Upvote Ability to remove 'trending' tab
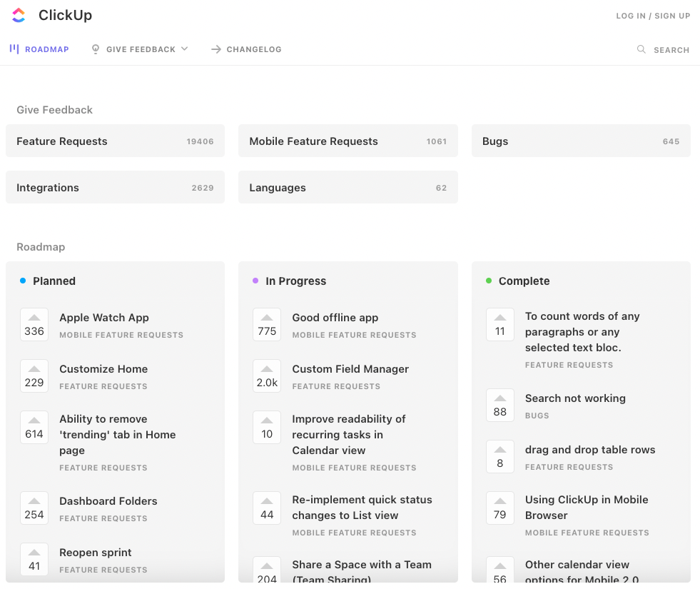Viewport: 700px width, 589px height. click(x=34, y=428)
